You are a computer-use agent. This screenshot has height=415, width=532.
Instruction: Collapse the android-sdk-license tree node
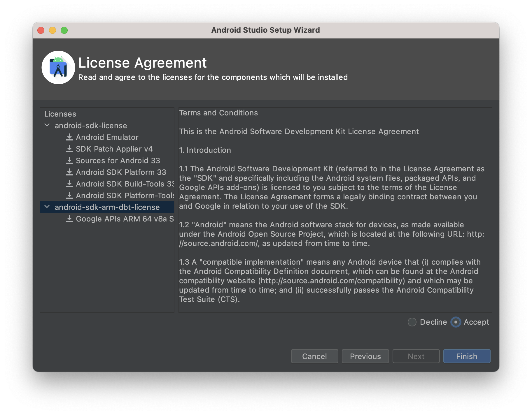tap(47, 125)
